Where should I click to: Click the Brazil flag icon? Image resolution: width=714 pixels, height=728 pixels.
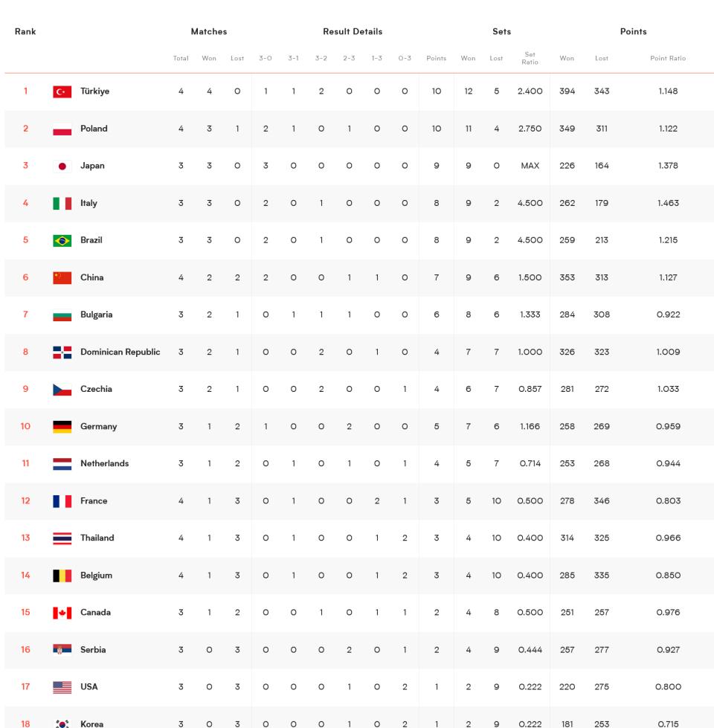point(62,240)
